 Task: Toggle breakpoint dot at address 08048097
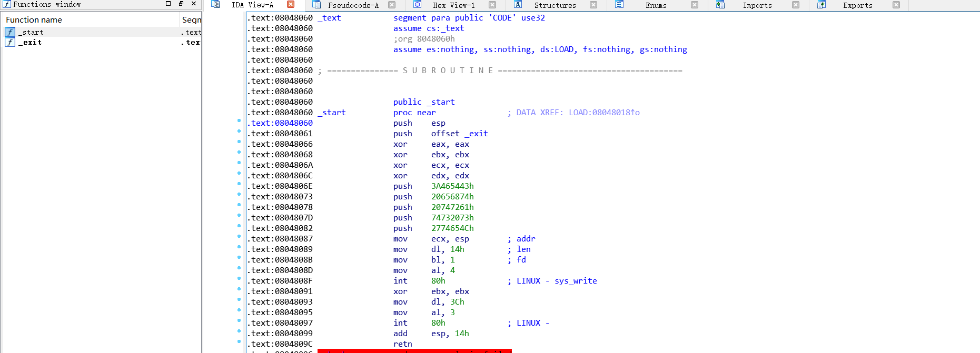(239, 321)
